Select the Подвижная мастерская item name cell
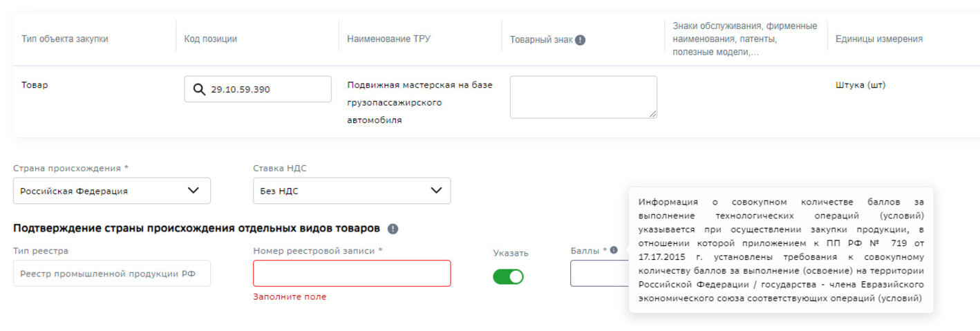The height and width of the screenshot is (331, 980). [x=420, y=102]
